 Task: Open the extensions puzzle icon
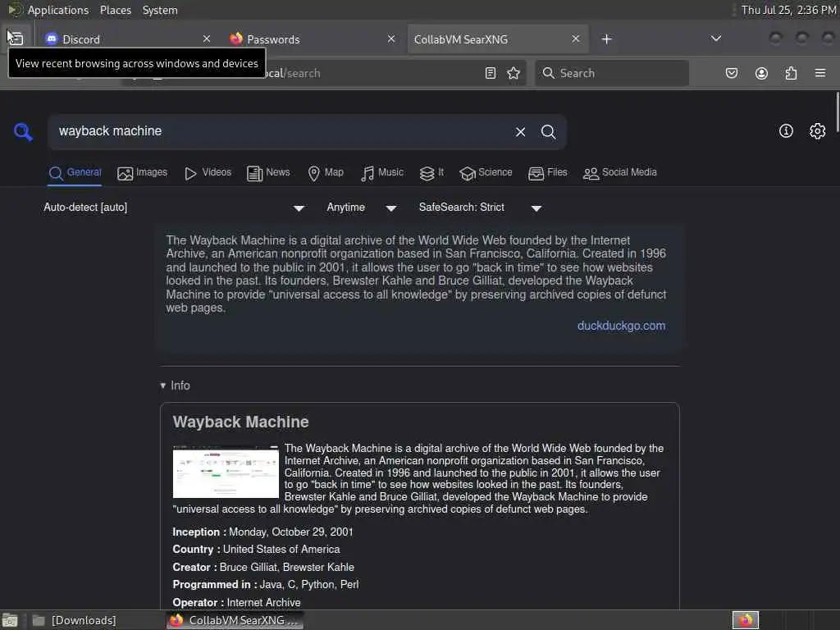[x=791, y=73]
